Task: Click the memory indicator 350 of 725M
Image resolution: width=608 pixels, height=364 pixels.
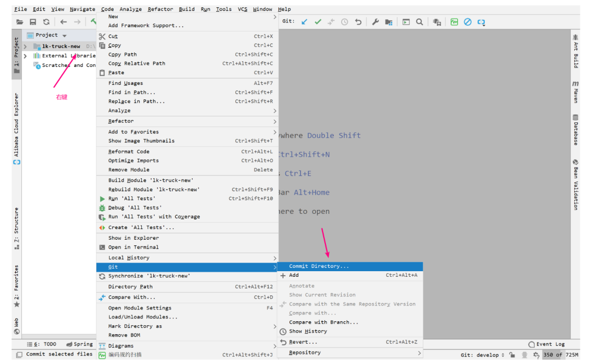Action: 561,354
